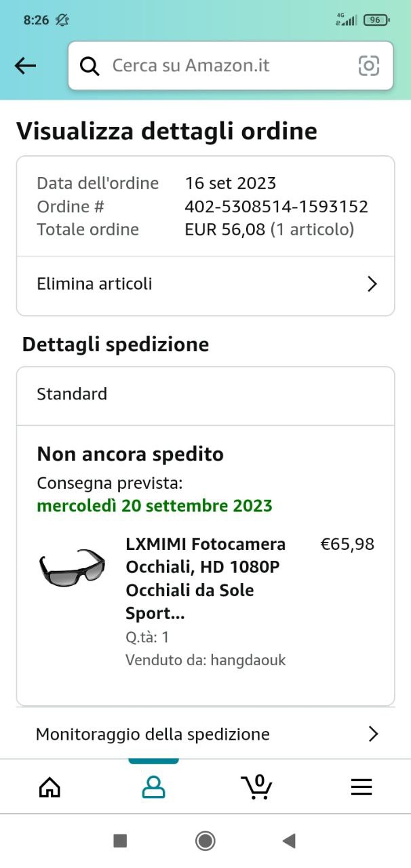Tap the search magnifier icon
The width and height of the screenshot is (411, 868).
[90, 66]
